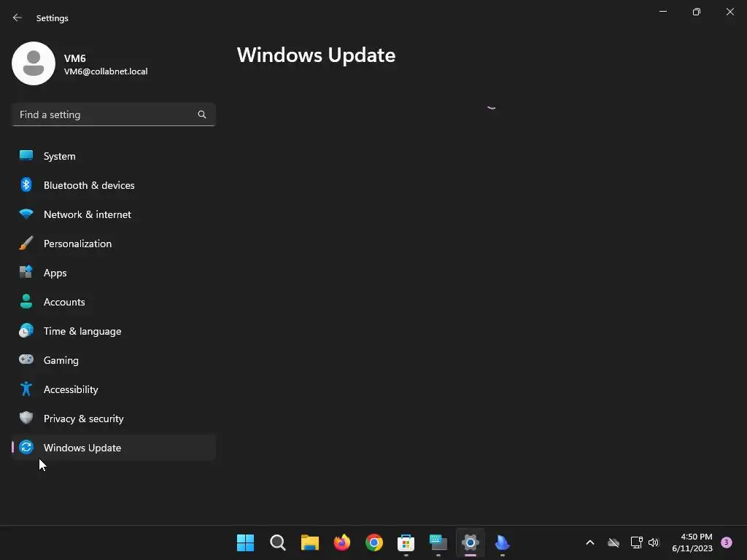Restore down the Settings window
The image size is (747, 560).
click(697, 12)
